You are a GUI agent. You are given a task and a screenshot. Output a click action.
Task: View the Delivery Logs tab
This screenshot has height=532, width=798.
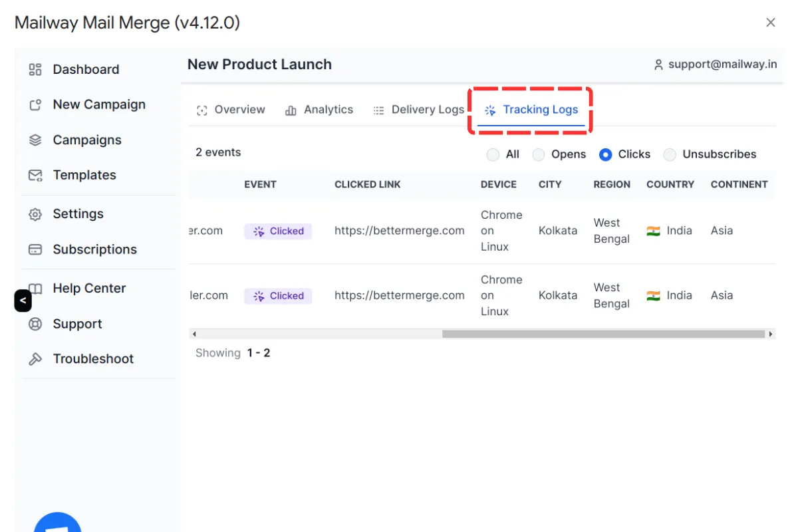(x=418, y=110)
